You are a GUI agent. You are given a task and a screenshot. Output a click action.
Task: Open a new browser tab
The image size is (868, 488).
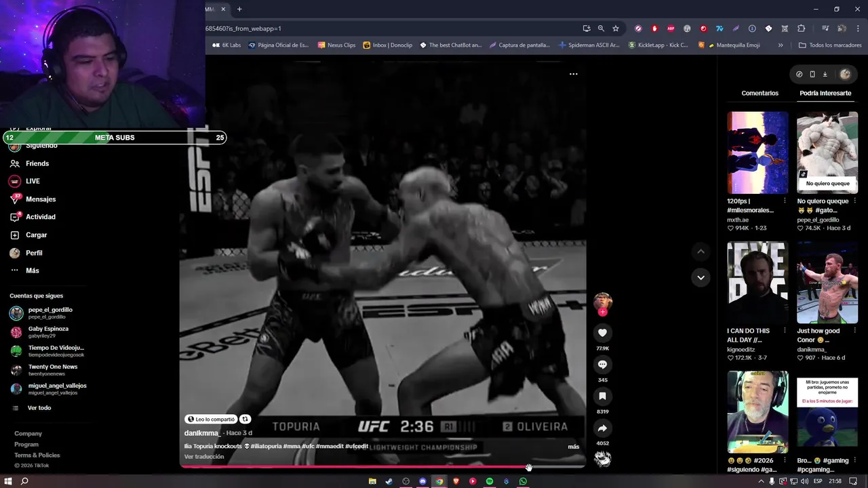239,9
